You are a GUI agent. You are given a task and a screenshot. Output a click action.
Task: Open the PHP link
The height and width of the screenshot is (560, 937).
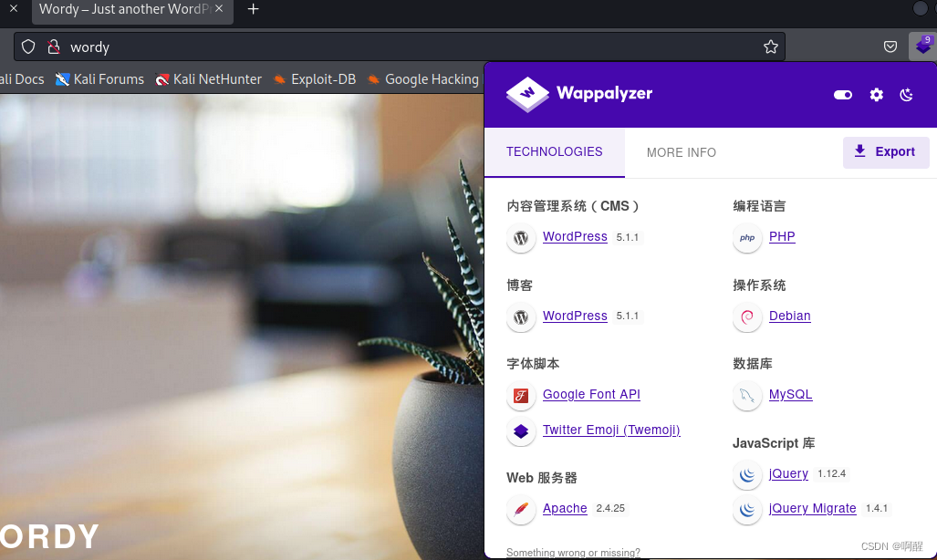click(x=782, y=236)
